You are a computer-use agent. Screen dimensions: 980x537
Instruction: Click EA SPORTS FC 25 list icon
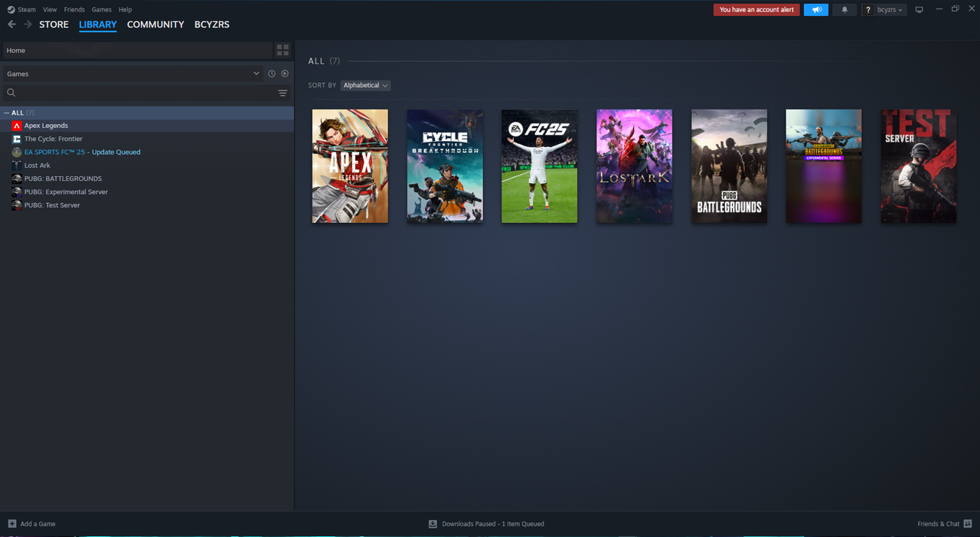(x=16, y=152)
